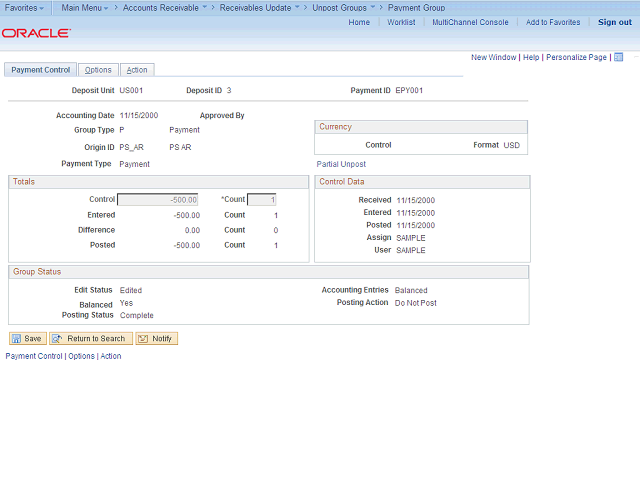Sign out of the application
640x480 pixels.
click(x=614, y=22)
